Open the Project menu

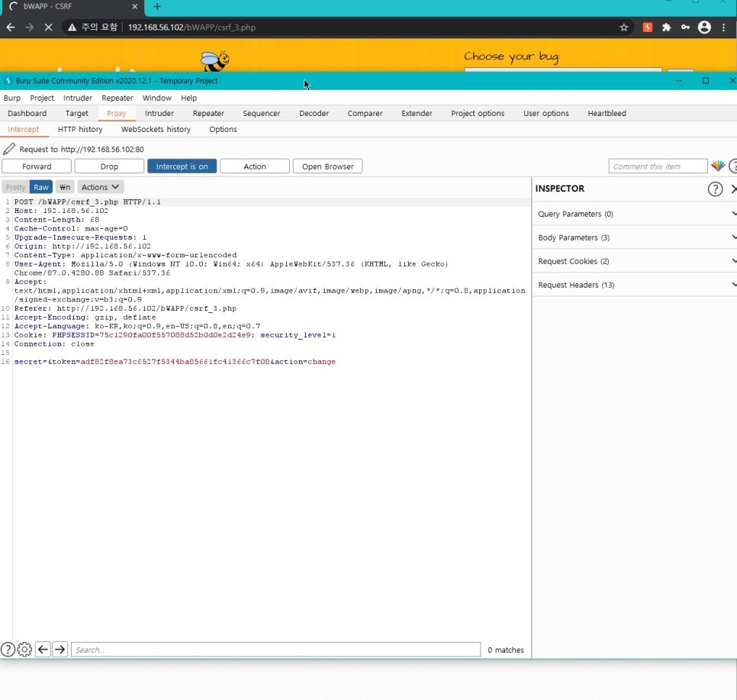[42, 98]
